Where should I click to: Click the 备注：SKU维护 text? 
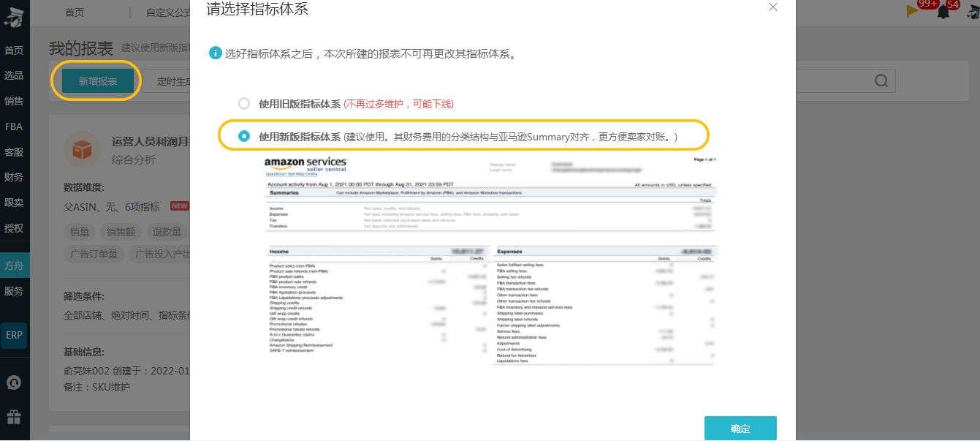pos(96,387)
